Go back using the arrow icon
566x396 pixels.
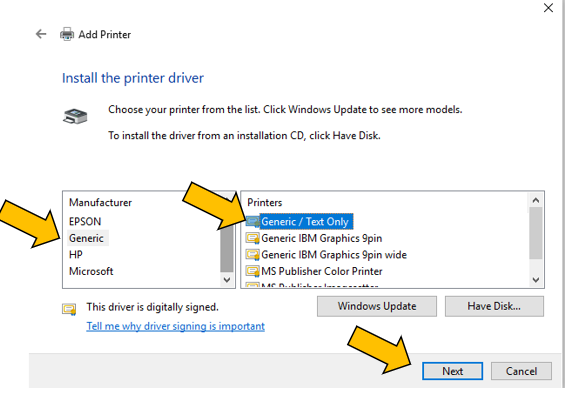pos(41,34)
